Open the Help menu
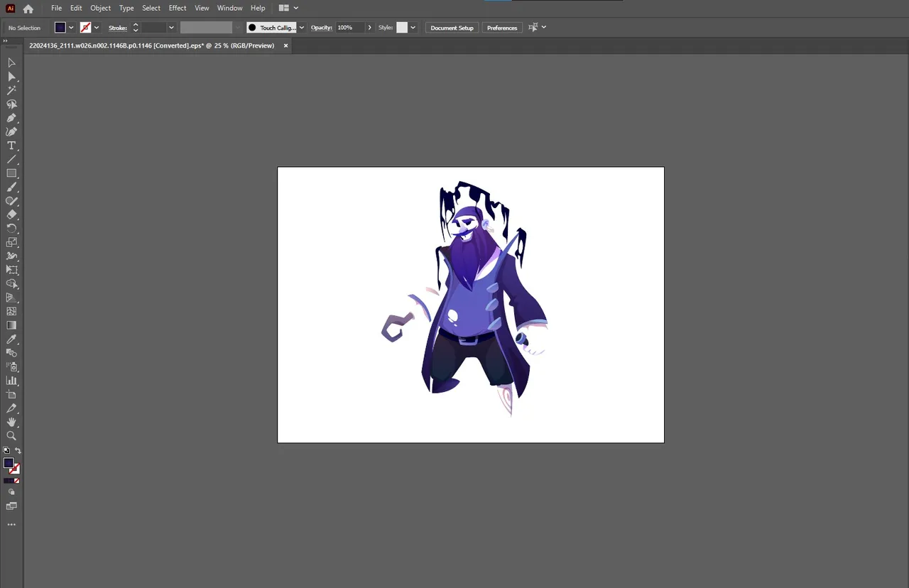The image size is (909, 588). [258, 9]
